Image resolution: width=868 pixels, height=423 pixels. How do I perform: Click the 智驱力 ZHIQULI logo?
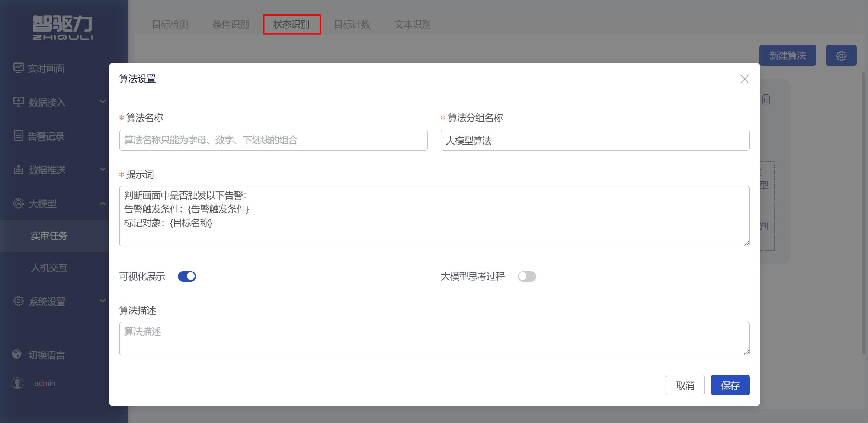pos(63,28)
